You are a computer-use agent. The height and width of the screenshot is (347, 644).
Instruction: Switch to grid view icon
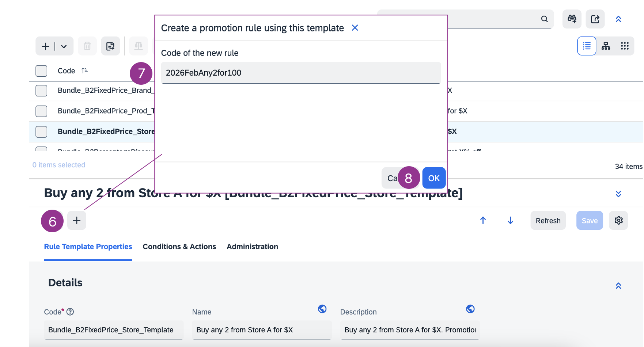625,46
